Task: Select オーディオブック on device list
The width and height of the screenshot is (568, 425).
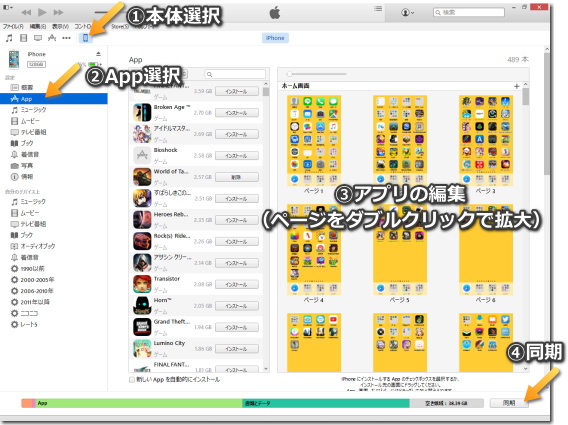Action: 54,246
